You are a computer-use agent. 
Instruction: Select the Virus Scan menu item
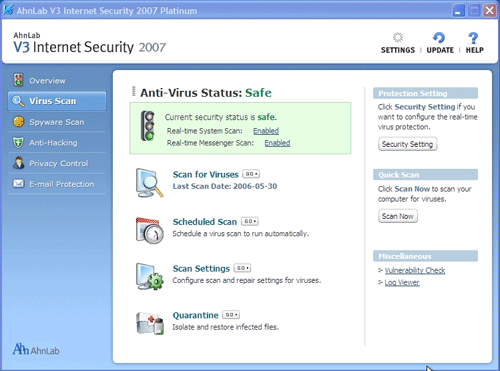tap(57, 101)
